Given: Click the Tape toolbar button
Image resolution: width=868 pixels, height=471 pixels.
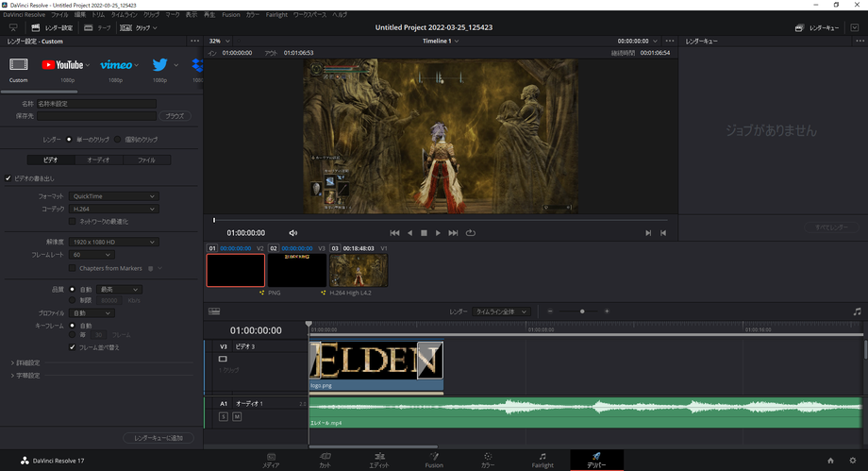Looking at the screenshot, I should pyautogui.click(x=97, y=27).
